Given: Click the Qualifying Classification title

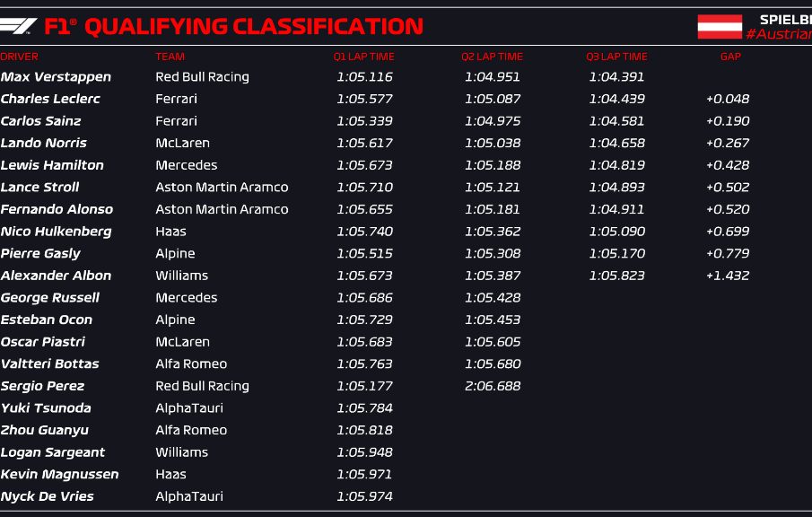Looking at the screenshot, I should pyautogui.click(x=254, y=26).
